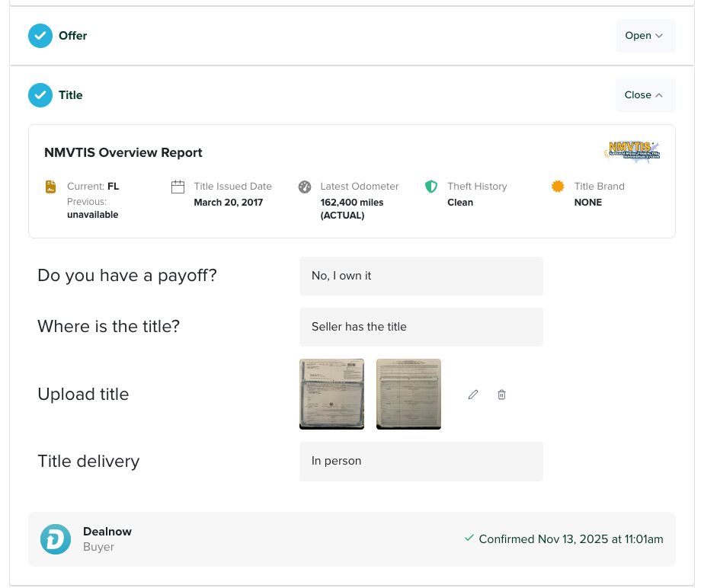
Task: Click the Theft History shield icon
Action: tap(431, 187)
